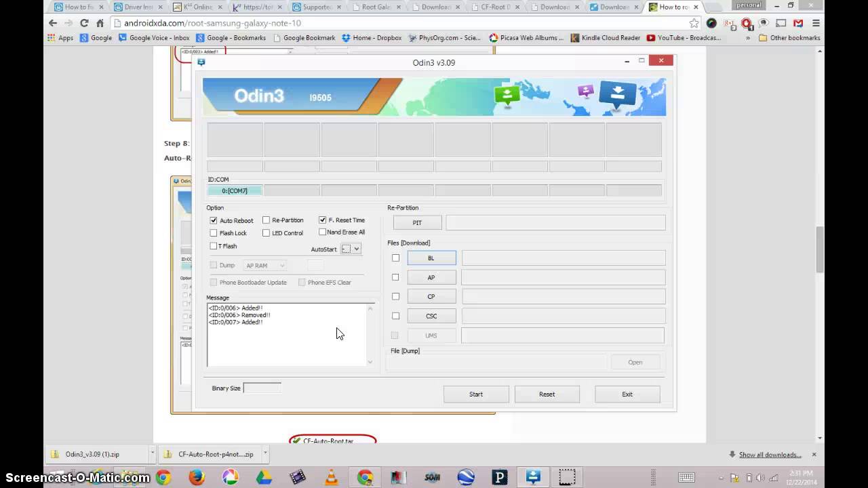This screenshot has height=488, width=868.
Task: Tick the checkbox next to CSC
Action: pyautogui.click(x=395, y=316)
